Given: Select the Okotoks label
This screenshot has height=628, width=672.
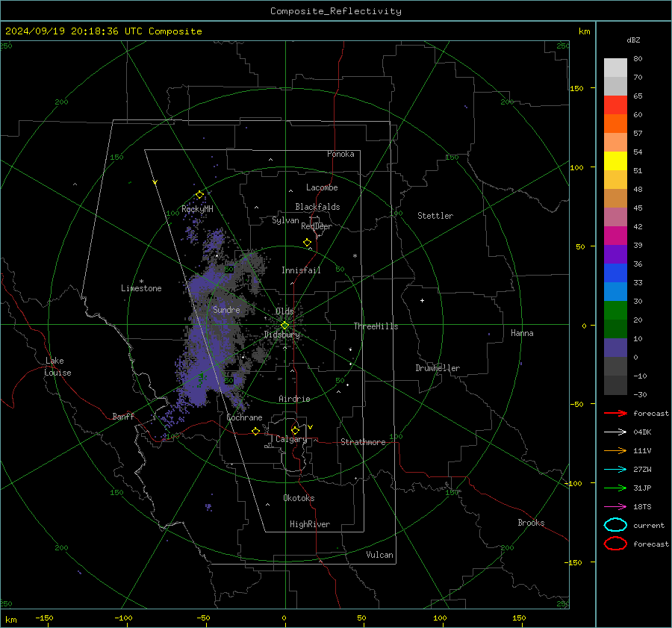Looking at the screenshot, I should (299, 498).
